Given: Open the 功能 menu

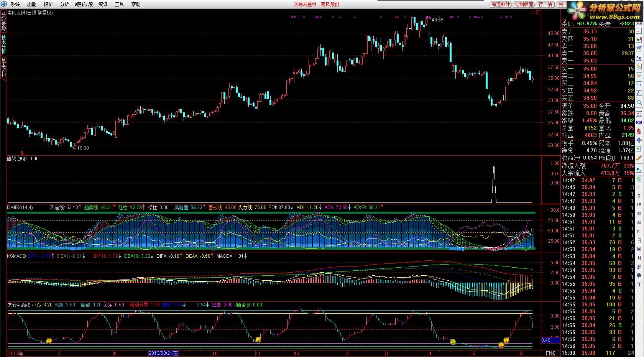Looking at the screenshot, I should tap(32, 4).
